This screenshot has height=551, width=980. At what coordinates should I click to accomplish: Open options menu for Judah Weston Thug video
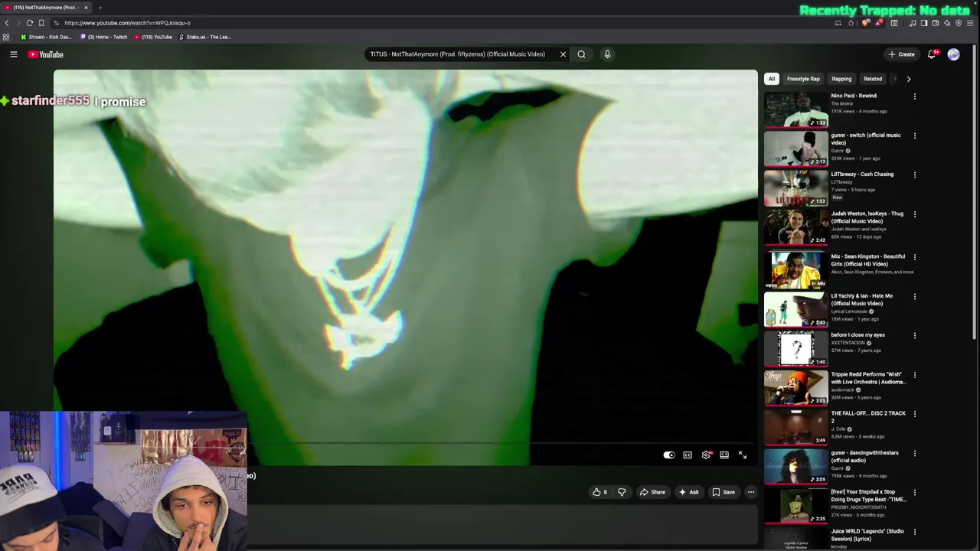tap(914, 214)
